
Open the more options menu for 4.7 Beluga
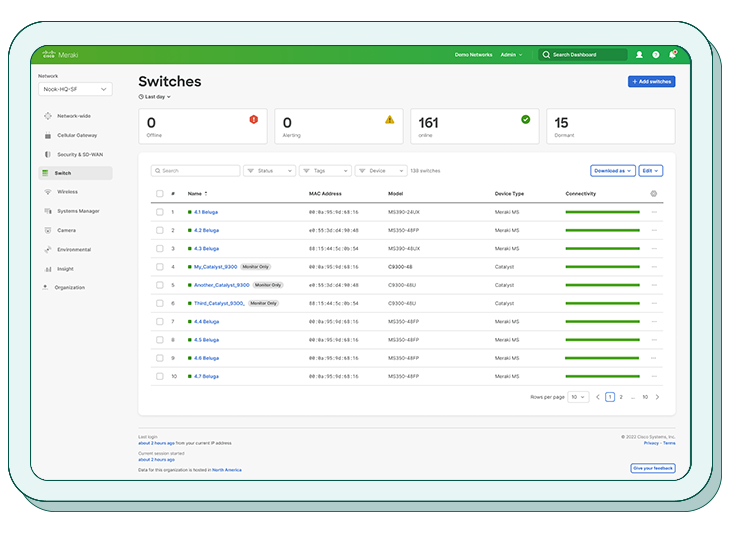coord(654,376)
